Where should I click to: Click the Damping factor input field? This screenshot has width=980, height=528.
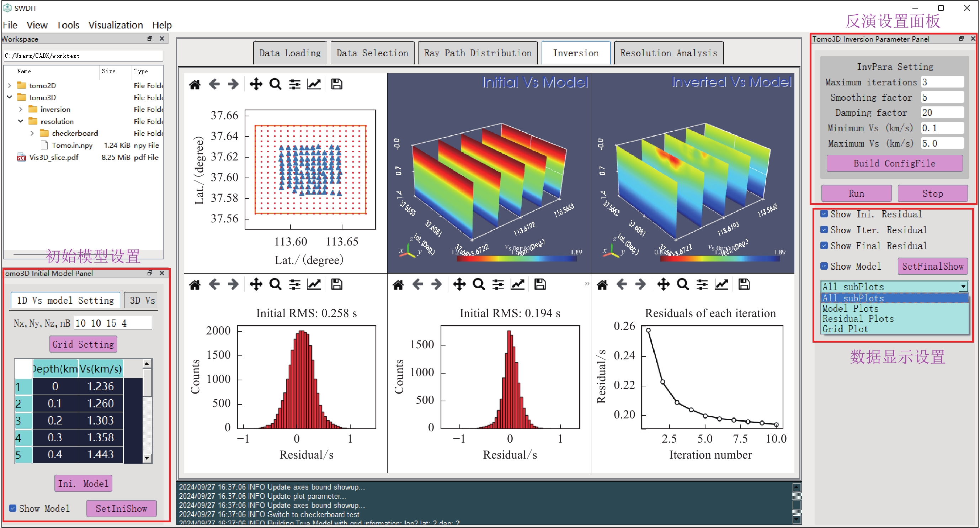click(x=942, y=113)
